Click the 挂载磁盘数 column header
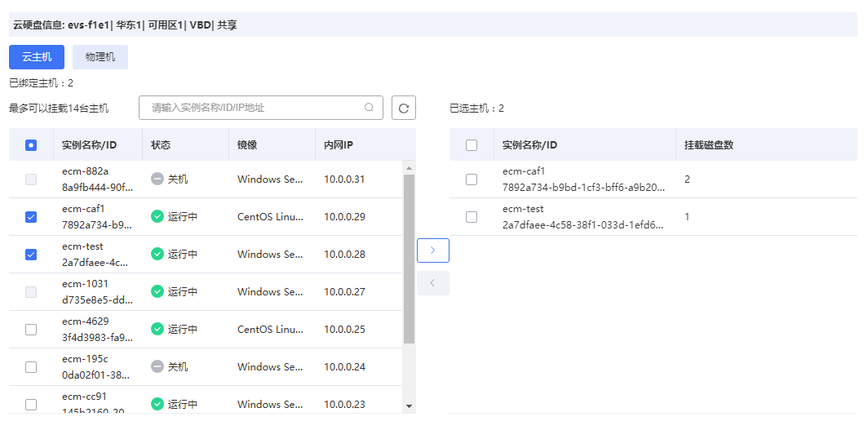Viewport: 868px width, 430px height. click(x=709, y=145)
